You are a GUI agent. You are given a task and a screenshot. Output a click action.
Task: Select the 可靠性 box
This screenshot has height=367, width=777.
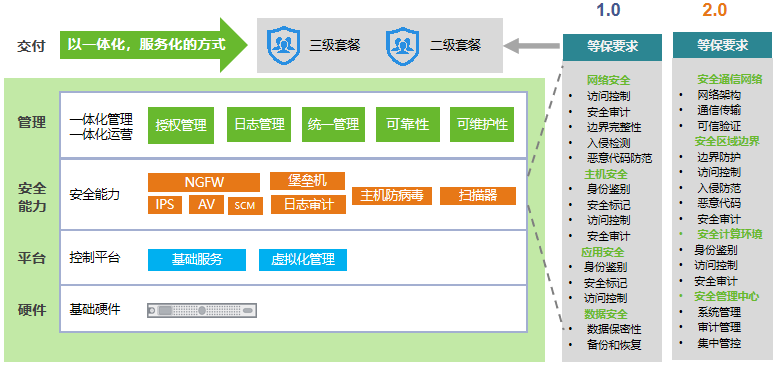click(407, 124)
